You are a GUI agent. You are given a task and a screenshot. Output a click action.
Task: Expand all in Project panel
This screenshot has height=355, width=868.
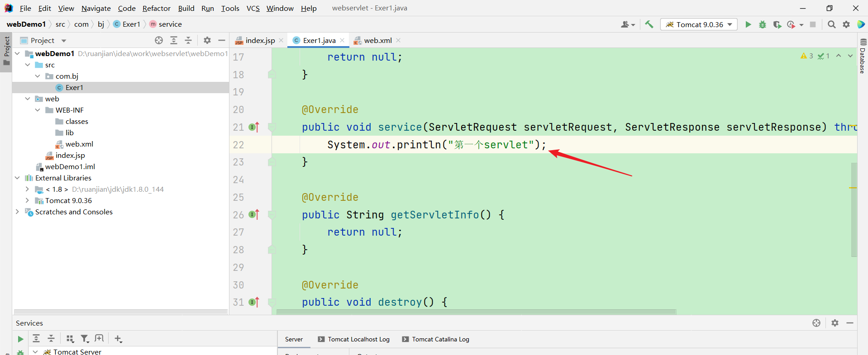tap(173, 40)
